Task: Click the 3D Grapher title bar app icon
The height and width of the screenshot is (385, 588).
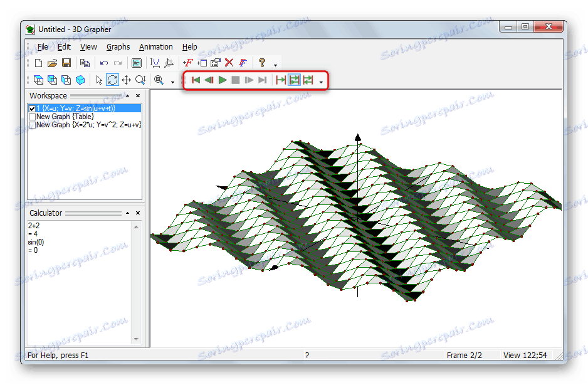Action: tap(30, 29)
